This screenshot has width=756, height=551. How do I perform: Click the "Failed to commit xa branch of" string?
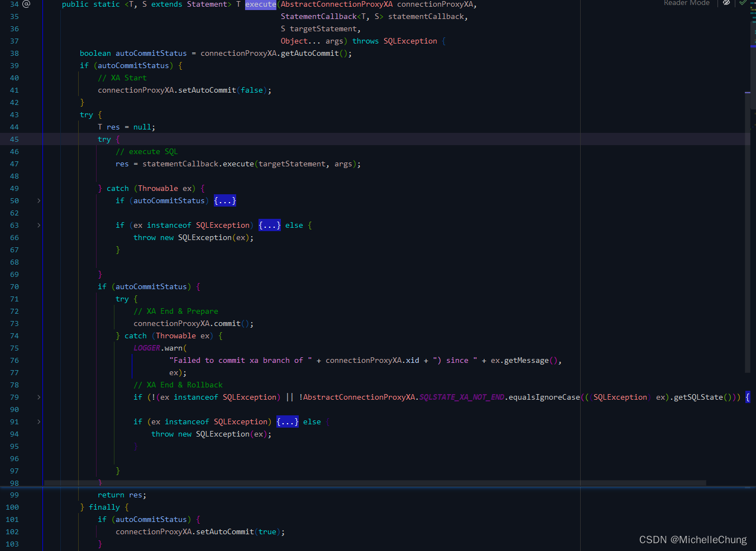(241, 360)
